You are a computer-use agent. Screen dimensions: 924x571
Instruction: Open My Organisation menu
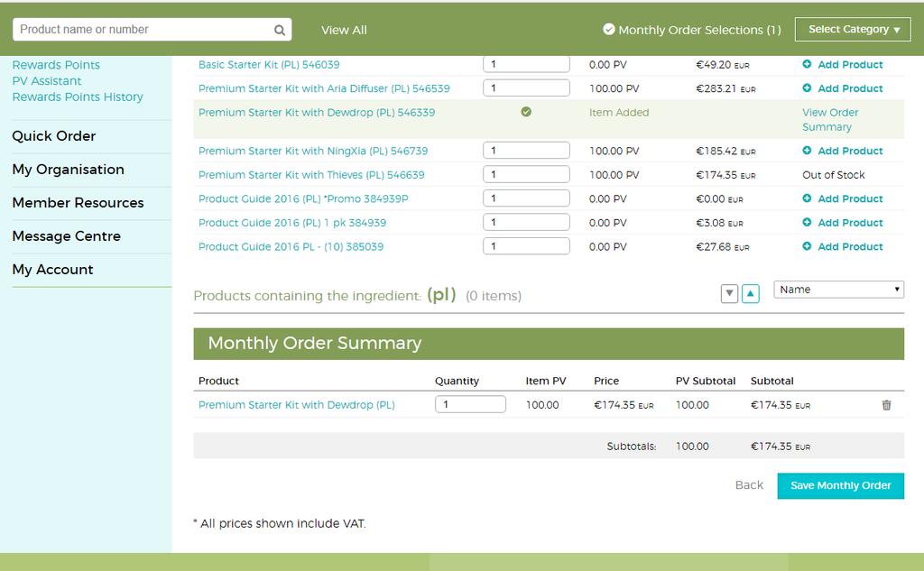(69, 169)
